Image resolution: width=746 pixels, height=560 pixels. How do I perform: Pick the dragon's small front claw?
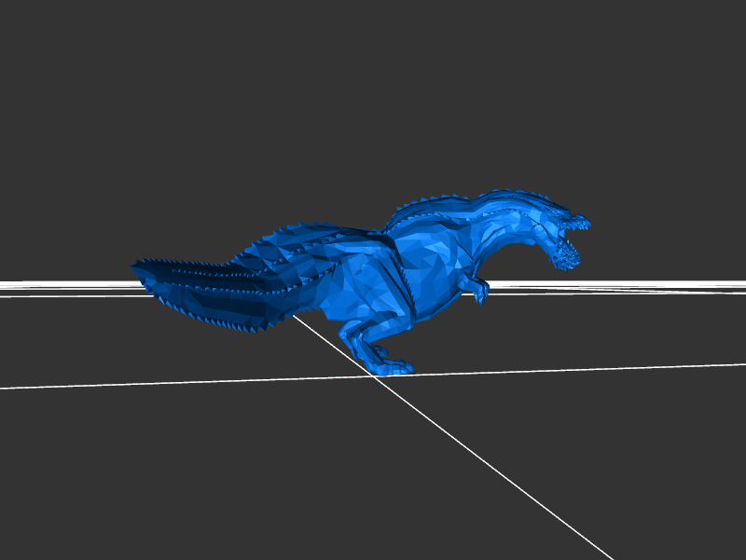481,294
